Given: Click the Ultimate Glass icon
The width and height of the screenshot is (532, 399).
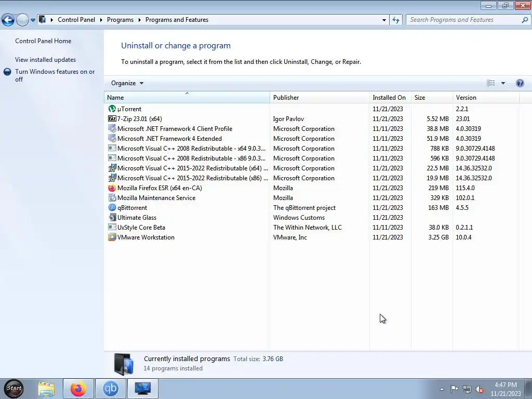Looking at the screenshot, I should [x=112, y=217].
